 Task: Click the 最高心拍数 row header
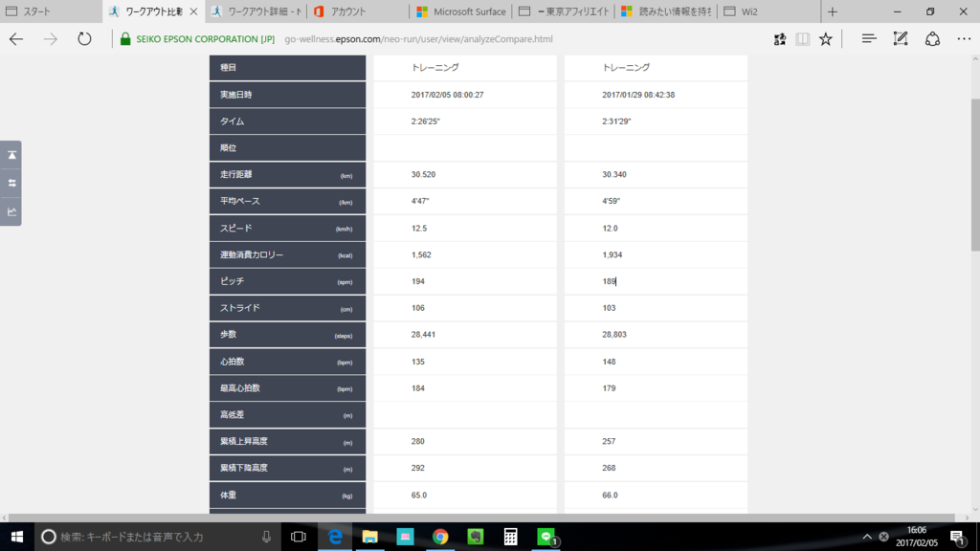(287, 388)
